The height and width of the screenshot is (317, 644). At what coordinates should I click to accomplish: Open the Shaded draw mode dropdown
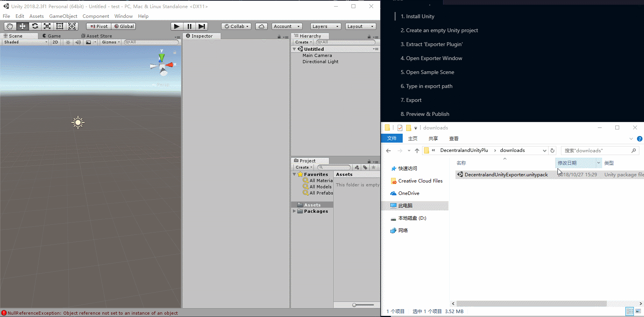coord(25,42)
